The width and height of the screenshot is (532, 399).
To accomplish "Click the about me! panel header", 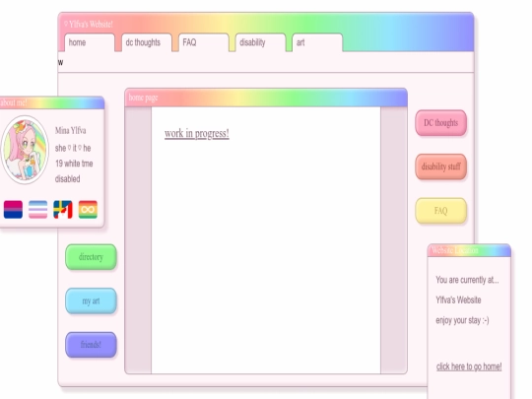I will coord(52,102).
